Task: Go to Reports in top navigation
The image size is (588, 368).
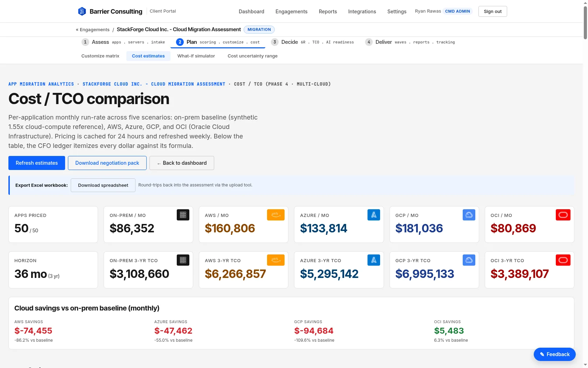Action: pos(328,12)
